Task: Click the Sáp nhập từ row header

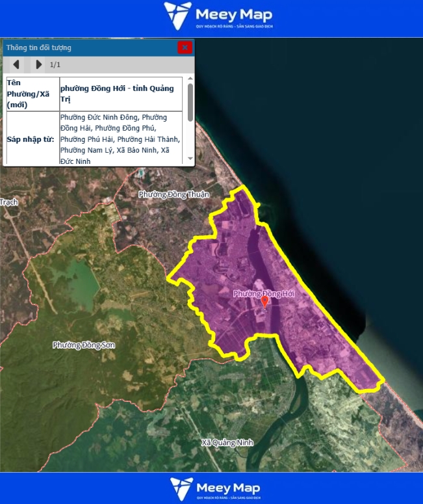Action: [x=31, y=139]
